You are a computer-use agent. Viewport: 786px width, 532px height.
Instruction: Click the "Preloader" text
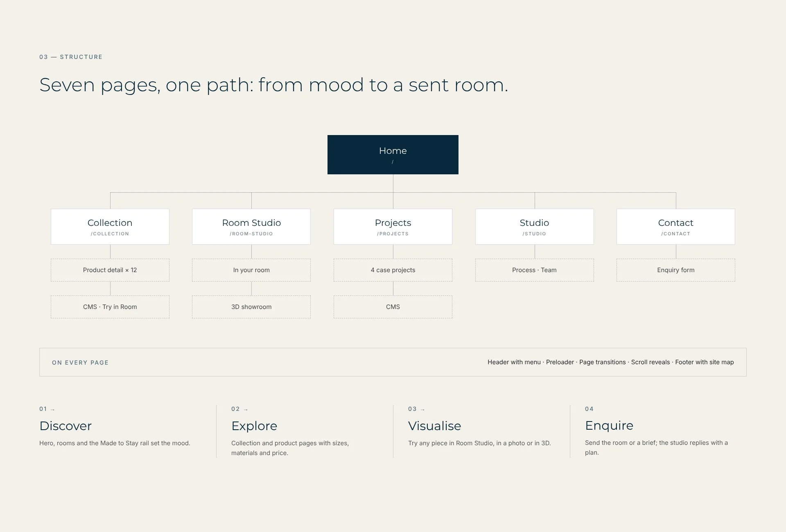tap(560, 362)
